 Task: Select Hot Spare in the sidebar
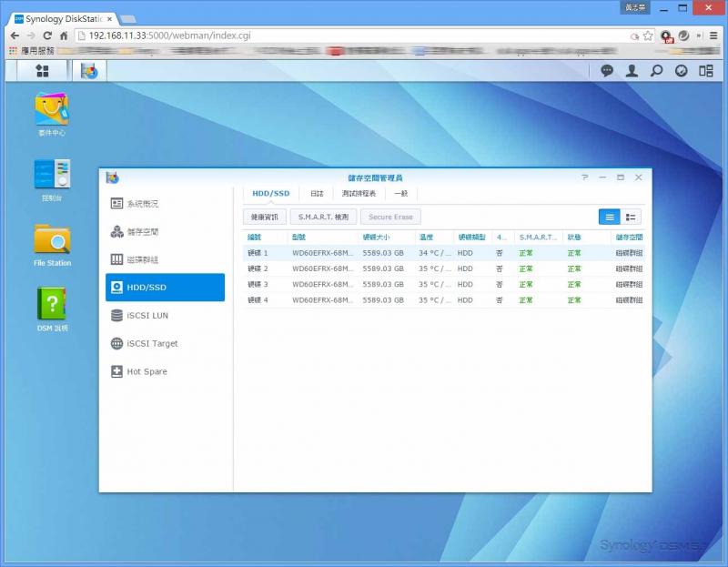(166, 371)
